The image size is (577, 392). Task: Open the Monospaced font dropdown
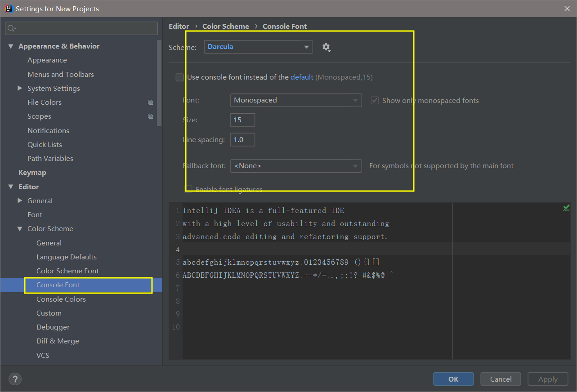pyautogui.click(x=296, y=100)
